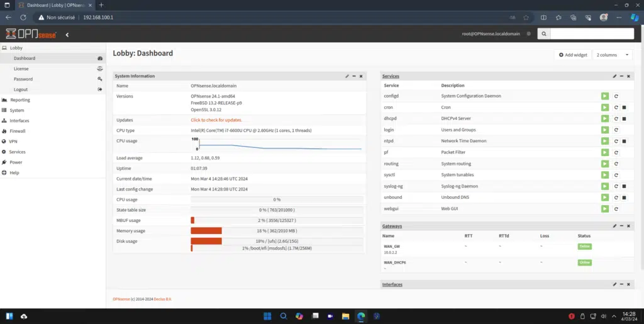Open the 2 columns layout dropdown

point(613,55)
